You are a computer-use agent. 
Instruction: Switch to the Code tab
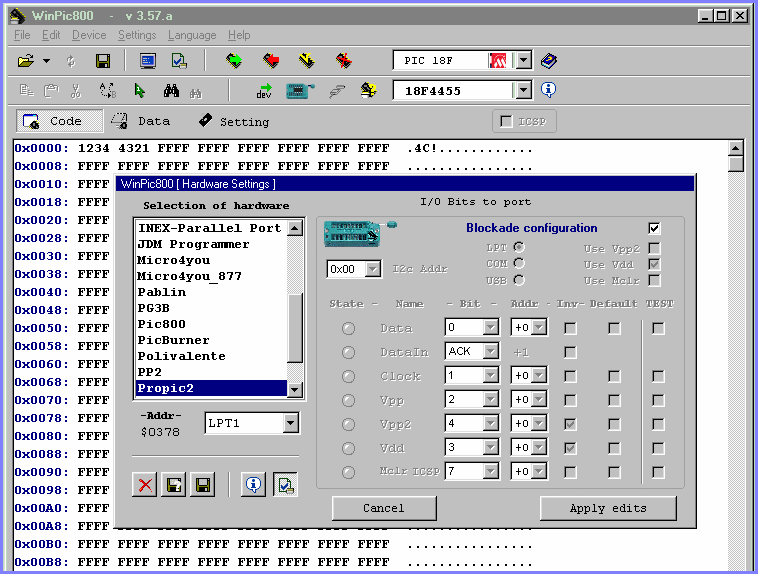[59, 121]
